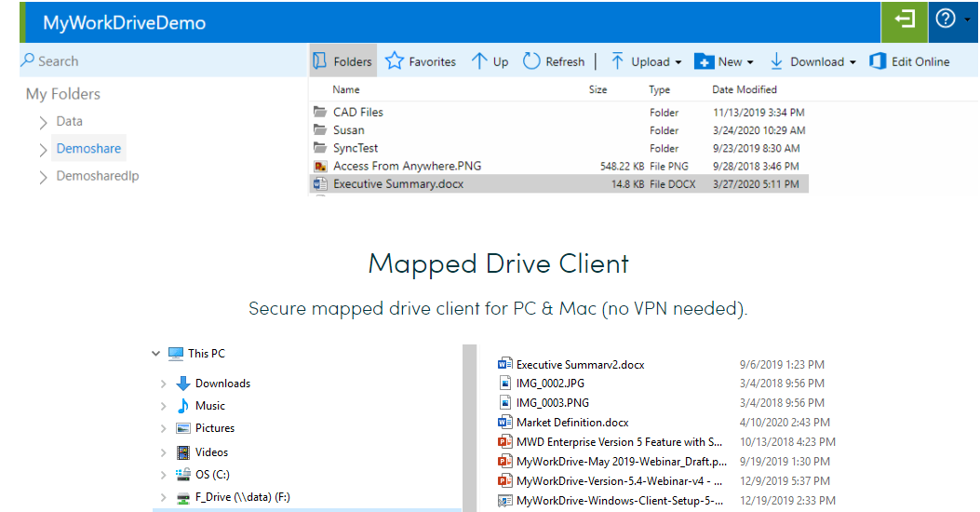Screen dimensions: 980x512
Task: Sort files by Name column header
Action: pos(346,89)
